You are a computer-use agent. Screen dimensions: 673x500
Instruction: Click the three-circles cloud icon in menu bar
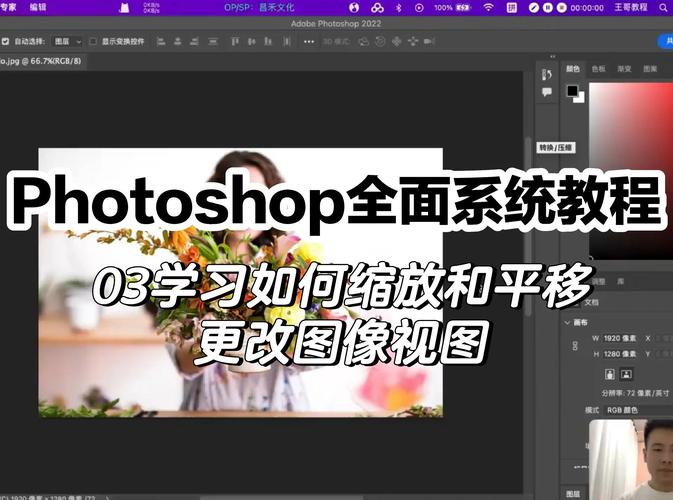[377, 7]
